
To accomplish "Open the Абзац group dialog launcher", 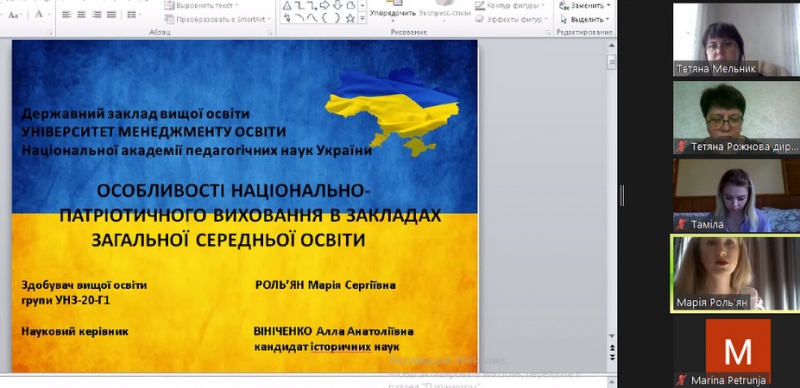I will point(269,32).
